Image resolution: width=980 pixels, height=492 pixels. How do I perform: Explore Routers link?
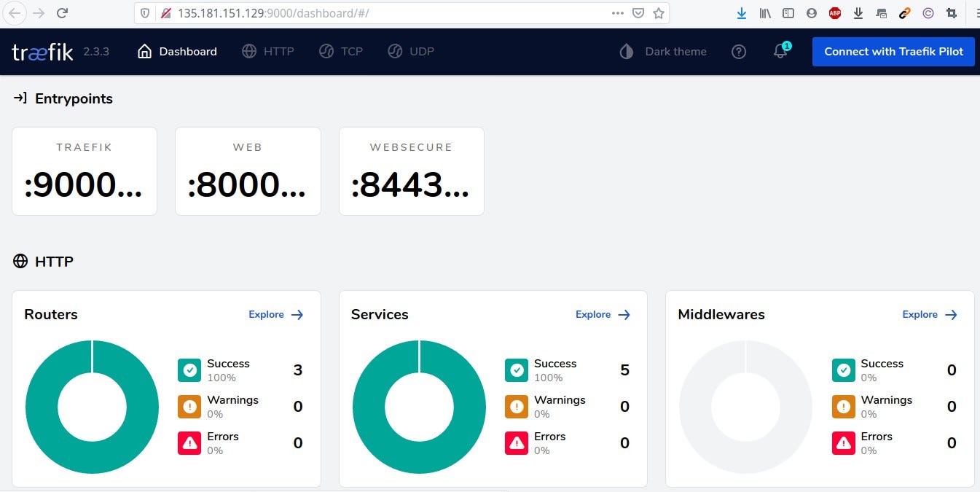(276, 315)
